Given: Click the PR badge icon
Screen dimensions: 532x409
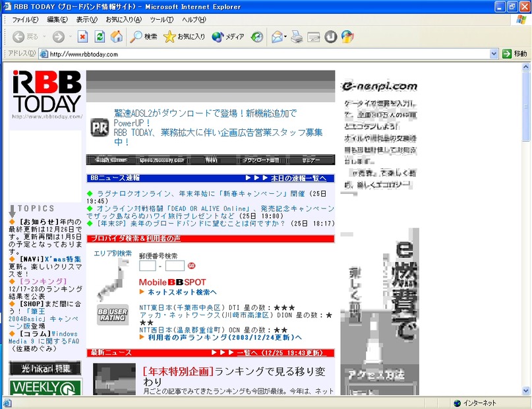Looking at the screenshot, I should 100,127.
